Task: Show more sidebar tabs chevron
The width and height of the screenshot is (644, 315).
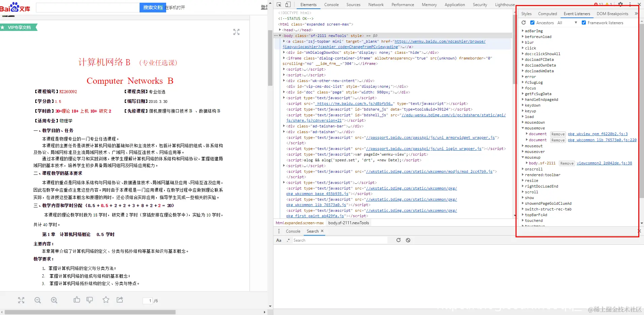Action: (x=636, y=13)
